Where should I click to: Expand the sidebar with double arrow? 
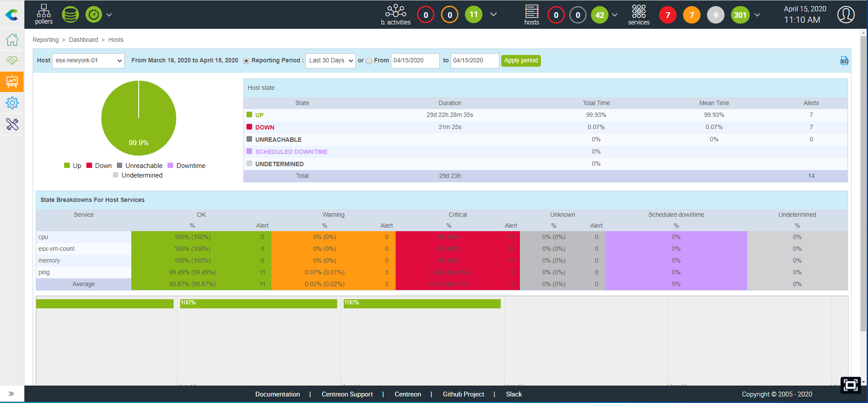pos(11,393)
